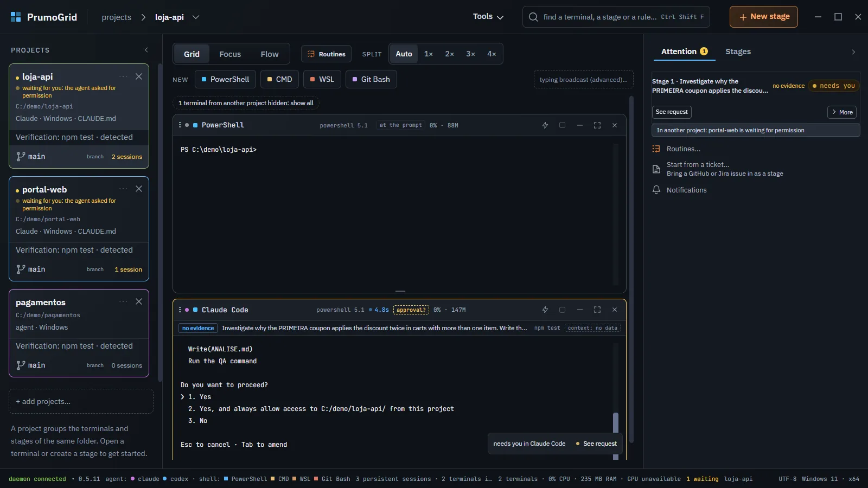This screenshot has height=488, width=868.
Task: Launch a new Git Bash terminal
Action: [372, 79]
